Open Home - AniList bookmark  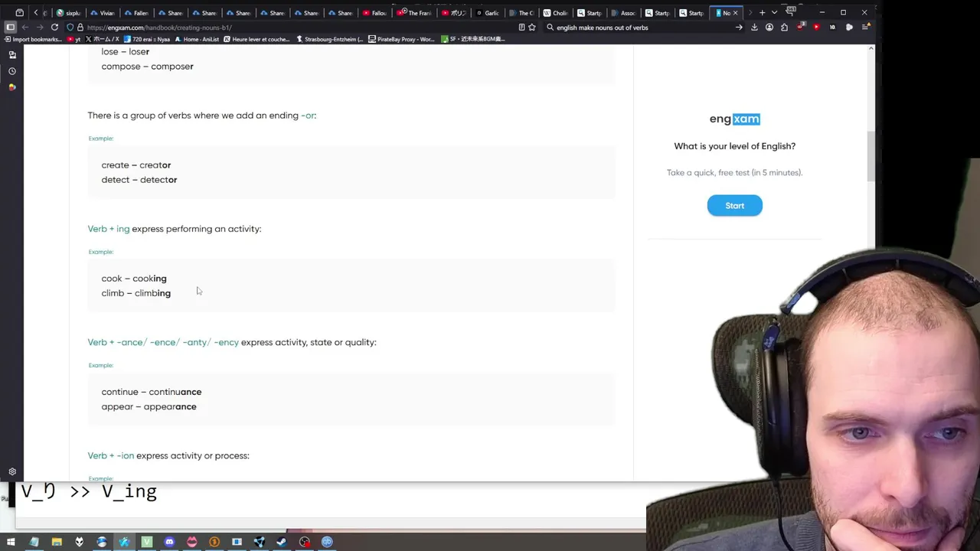point(197,39)
